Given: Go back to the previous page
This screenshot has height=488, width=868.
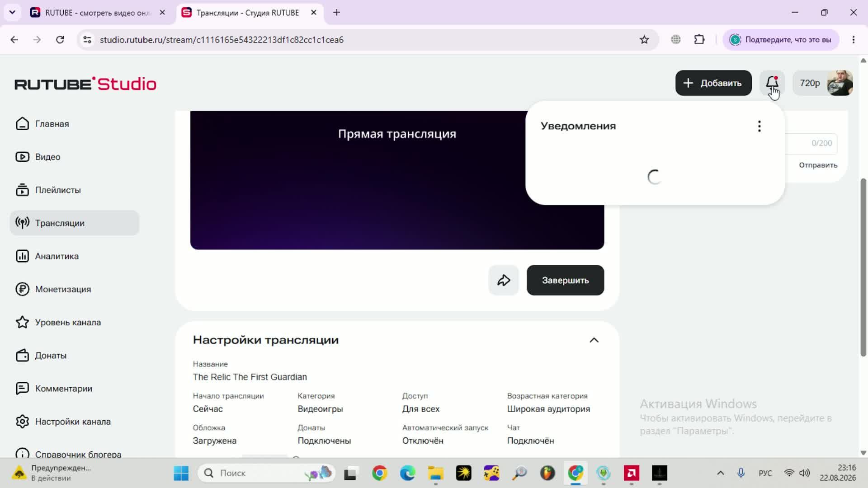Looking at the screenshot, I should (x=14, y=40).
